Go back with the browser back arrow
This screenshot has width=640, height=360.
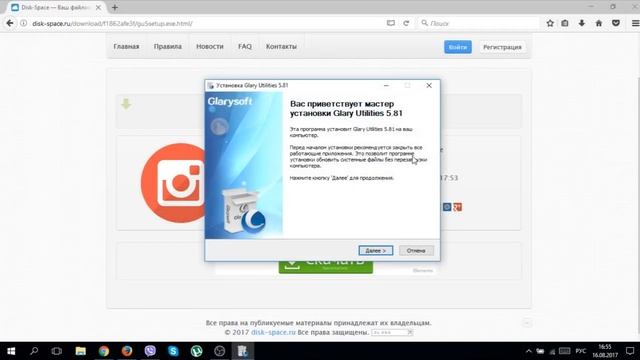(x=10, y=23)
